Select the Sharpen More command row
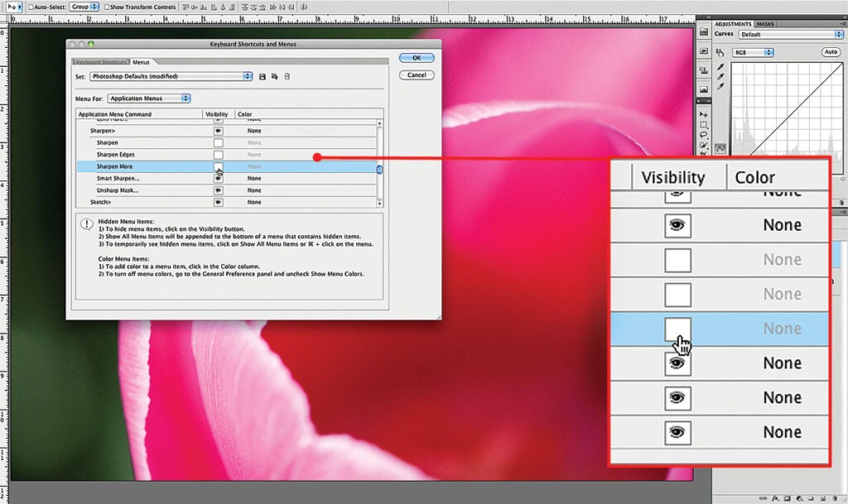848x504 pixels. pos(227,166)
